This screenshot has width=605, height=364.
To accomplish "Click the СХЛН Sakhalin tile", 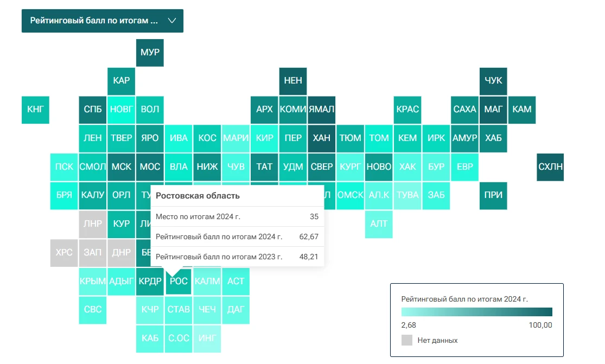I will [550, 167].
